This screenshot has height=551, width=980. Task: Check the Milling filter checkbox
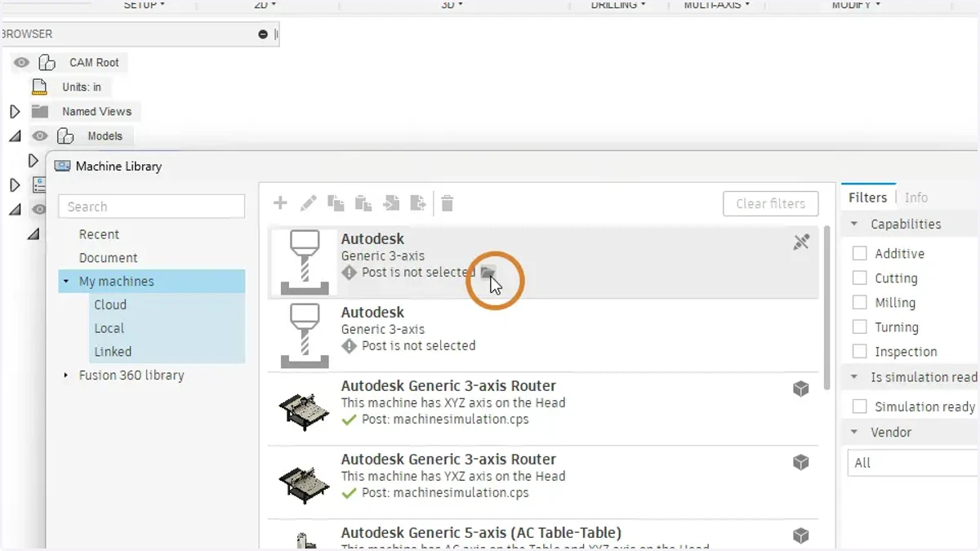pyautogui.click(x=860, y=303)
